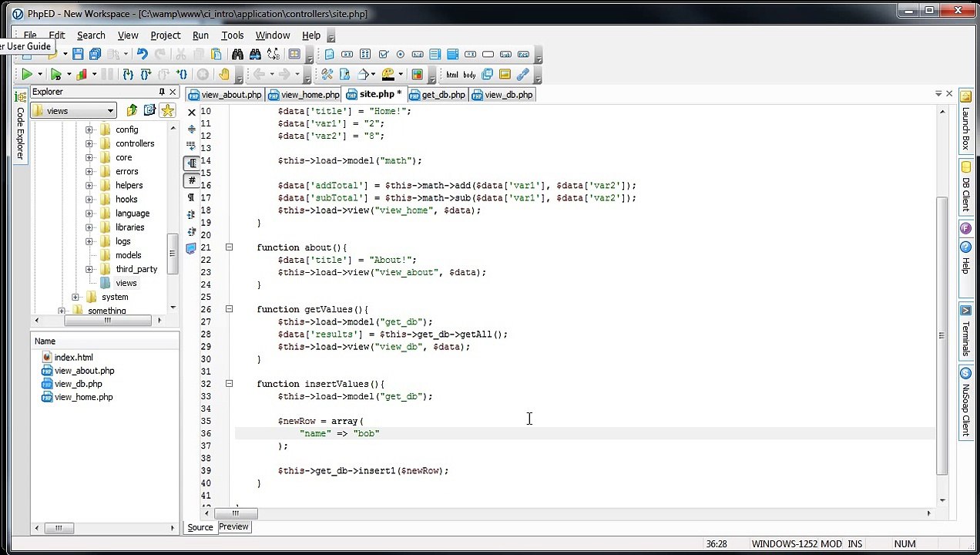Select view_db.php in the file list

coord(78,384)
